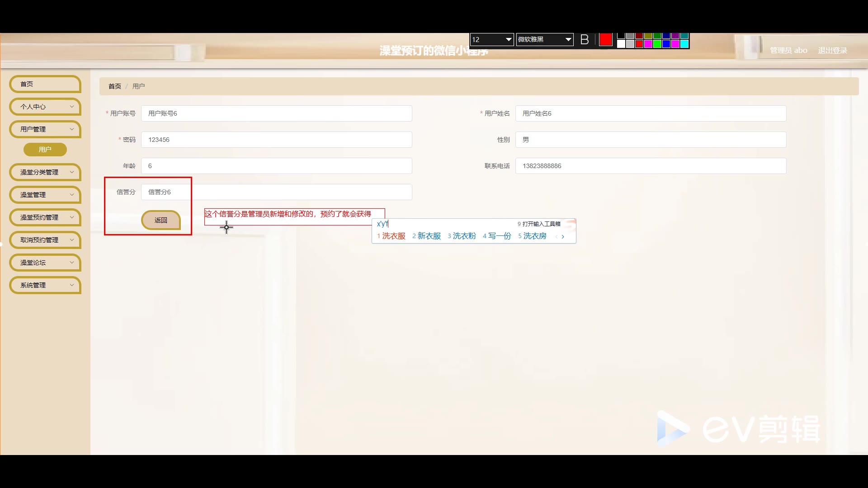Expand the 个人中心 sidebar menu
Viewport: 868px width, 488px height.
point(45,107)
